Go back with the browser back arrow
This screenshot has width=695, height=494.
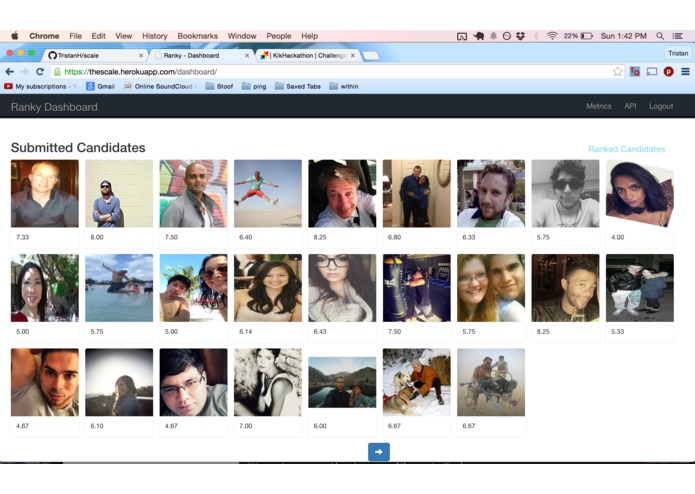point(10,71)
